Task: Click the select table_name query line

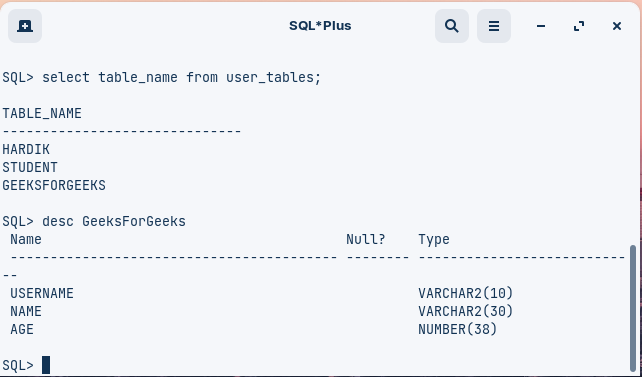Action: pyautogui.click(x=162, y=77)
